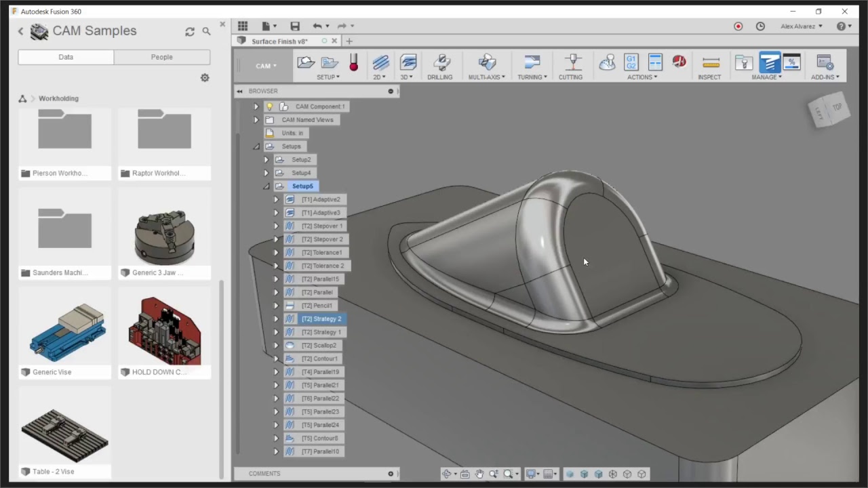Toggle the lightbulb visibility of CAM Component:1
This screenshot has width=868, height=488.
click(x=269, y=106)
